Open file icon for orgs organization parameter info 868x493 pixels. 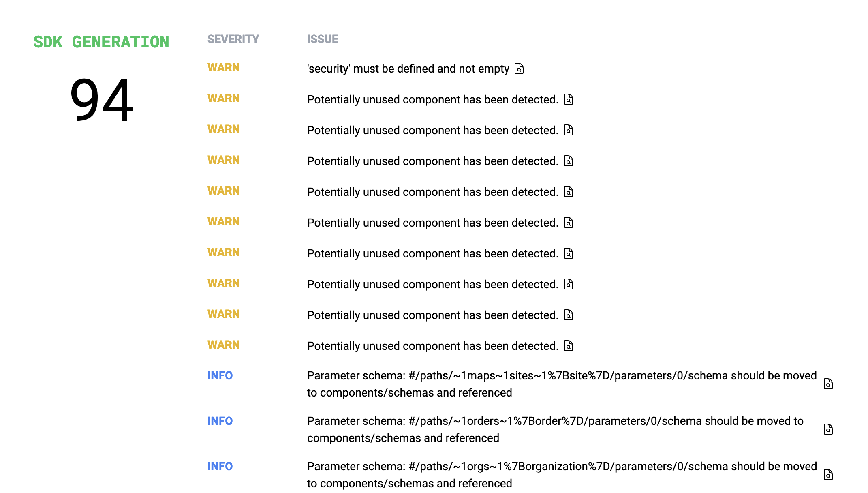pos(828,475)
